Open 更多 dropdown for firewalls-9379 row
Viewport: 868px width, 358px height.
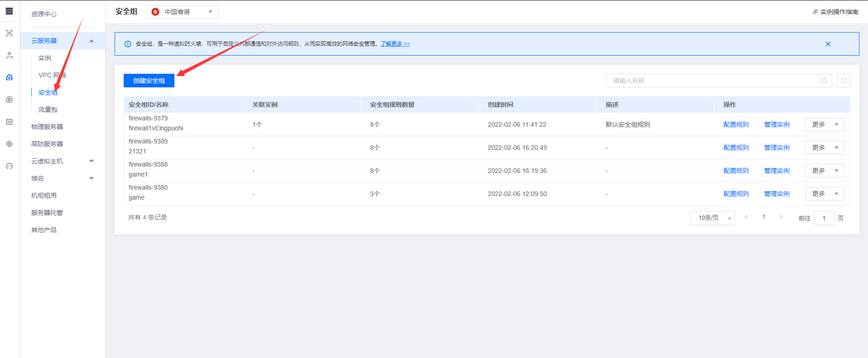click(824, 124)
